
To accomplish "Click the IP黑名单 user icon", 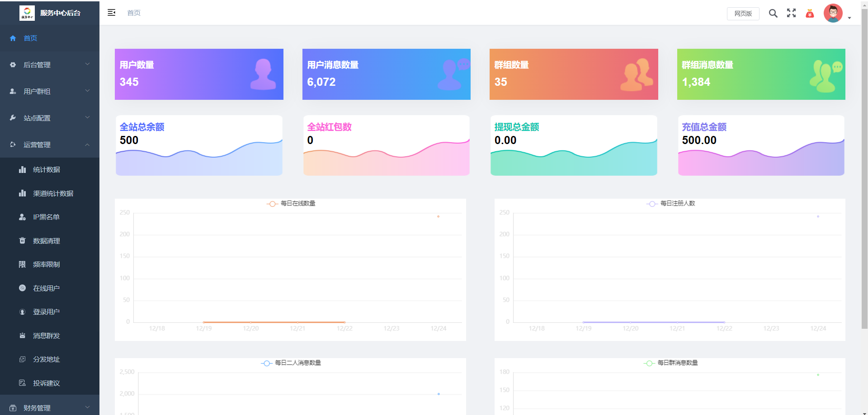I will coord(22,217).
